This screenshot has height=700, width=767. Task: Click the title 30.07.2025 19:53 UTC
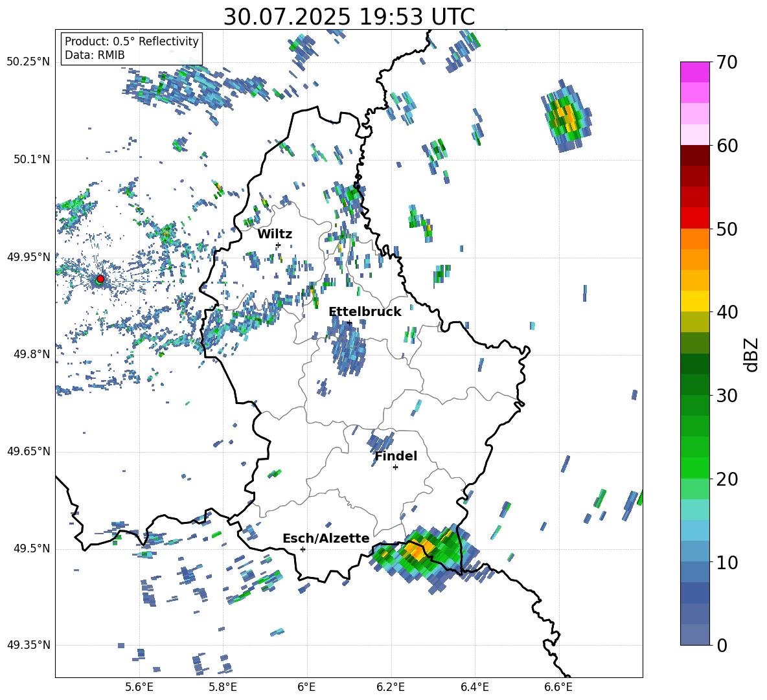pyautogui.click(x=349, y=17)
